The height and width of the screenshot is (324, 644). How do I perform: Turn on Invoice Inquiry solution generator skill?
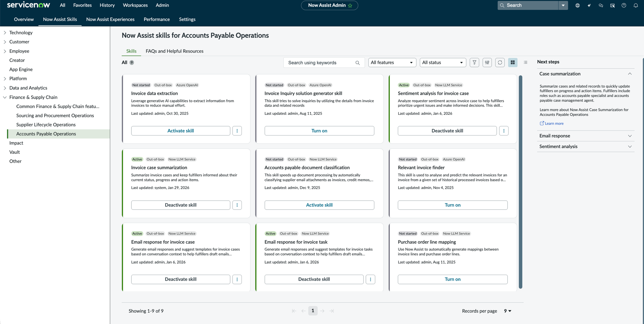[319, 131]
